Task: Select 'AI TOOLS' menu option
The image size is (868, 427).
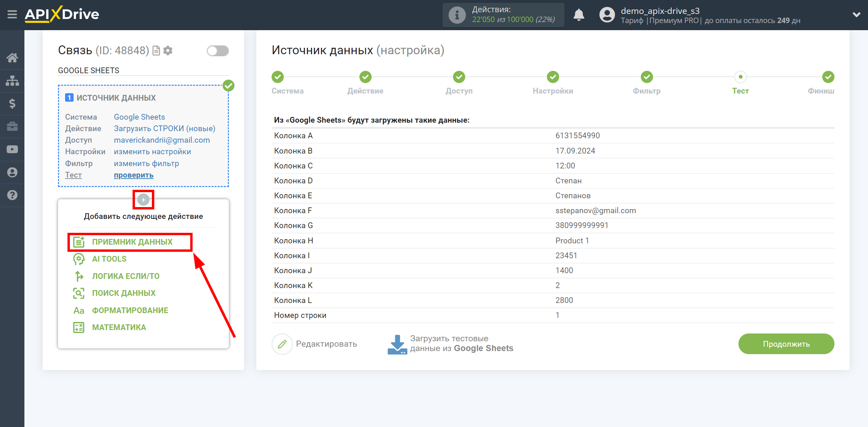Action: click(109, 259)
